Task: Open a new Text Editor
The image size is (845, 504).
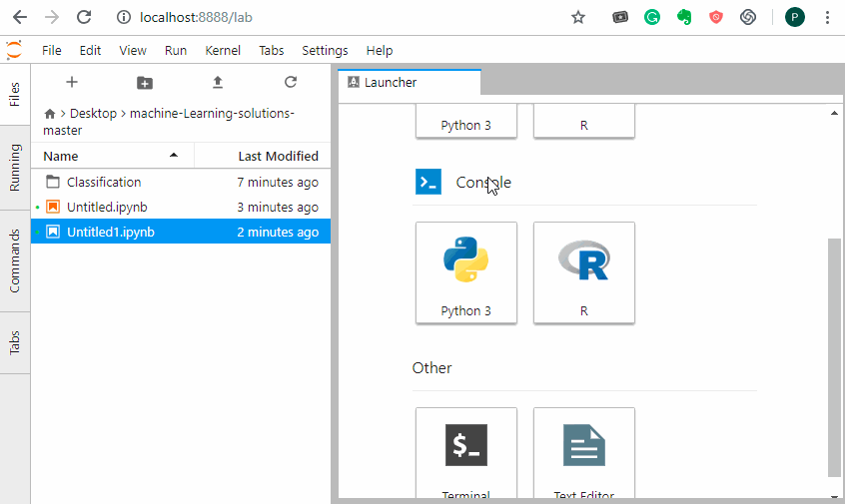Action: pyautogui.click(x=584, y=452)
